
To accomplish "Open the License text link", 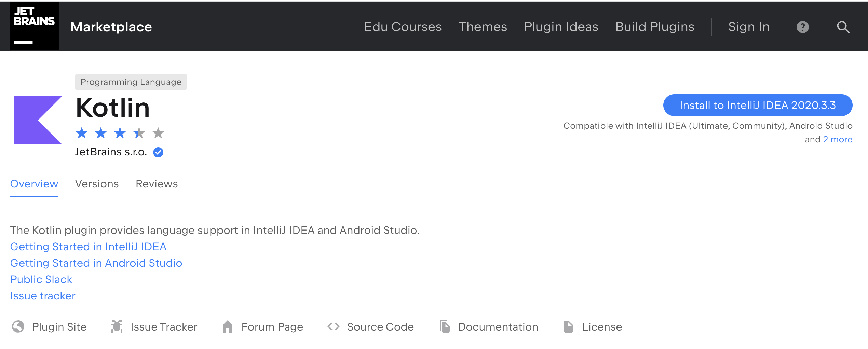I will coord(602,327).
